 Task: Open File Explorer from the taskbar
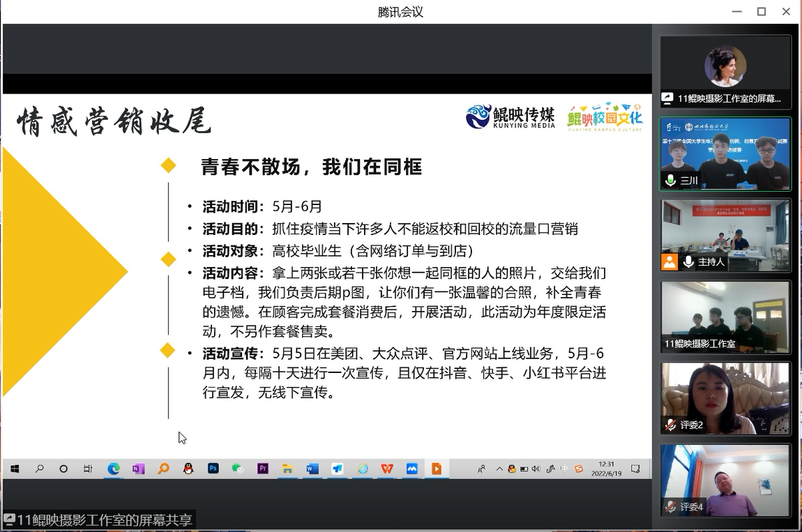[x=287, y=469]
